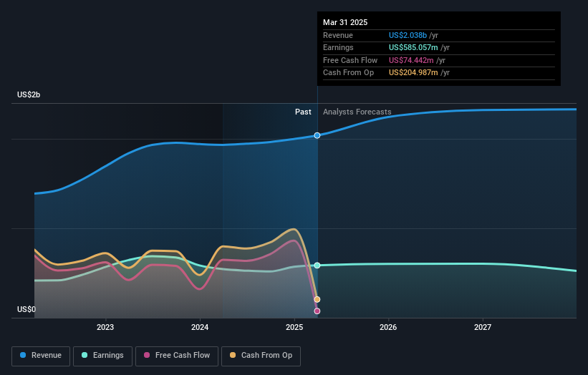This screenshot has height=375, width=588.
Task: Click the orange Cash From Op marker
Action: [317, 299]
